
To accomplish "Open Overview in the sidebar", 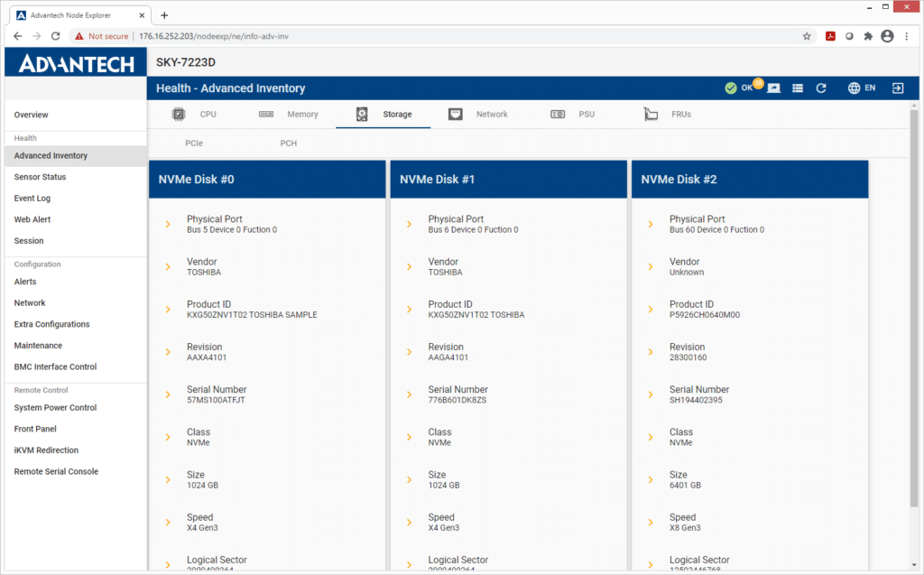I will pos(32,115).
